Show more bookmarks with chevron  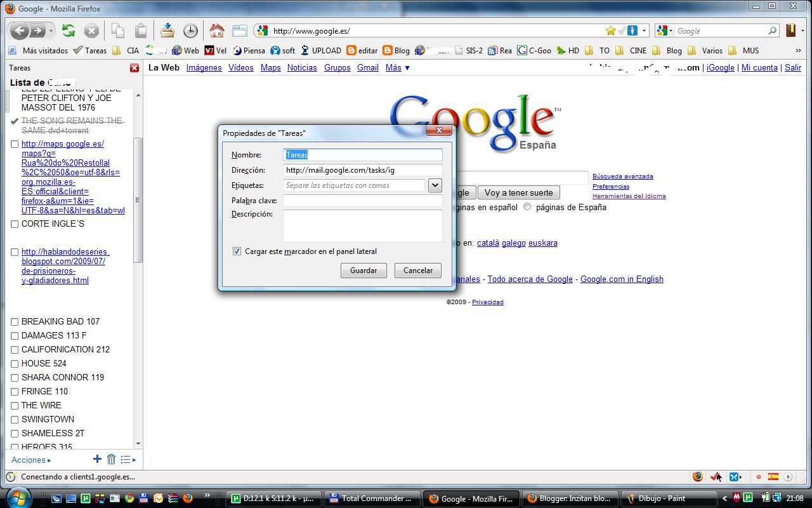pos(798,50)
